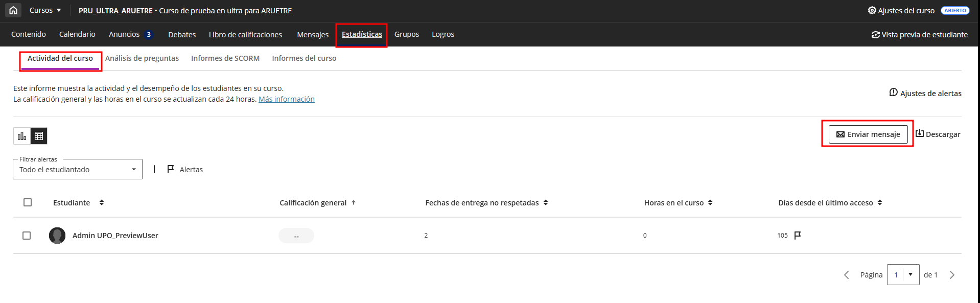The height and width of the screenshot is (303, 980).
Task: Switch to Análisis de preguntas tab
Action: 142,58
